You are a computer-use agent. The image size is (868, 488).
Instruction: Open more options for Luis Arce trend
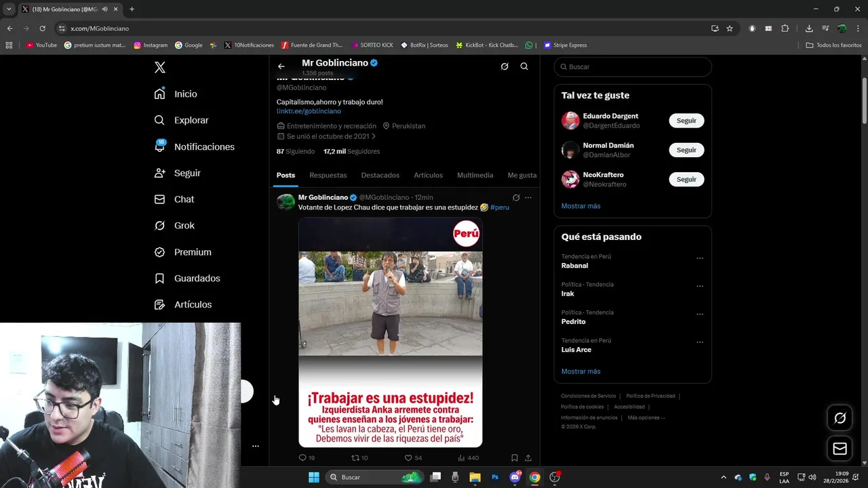click(700, 342)
